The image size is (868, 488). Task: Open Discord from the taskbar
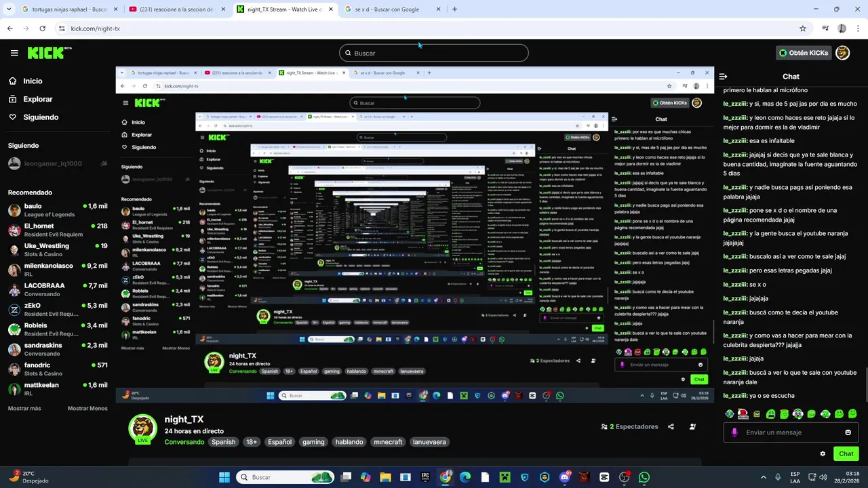point(565,477)
